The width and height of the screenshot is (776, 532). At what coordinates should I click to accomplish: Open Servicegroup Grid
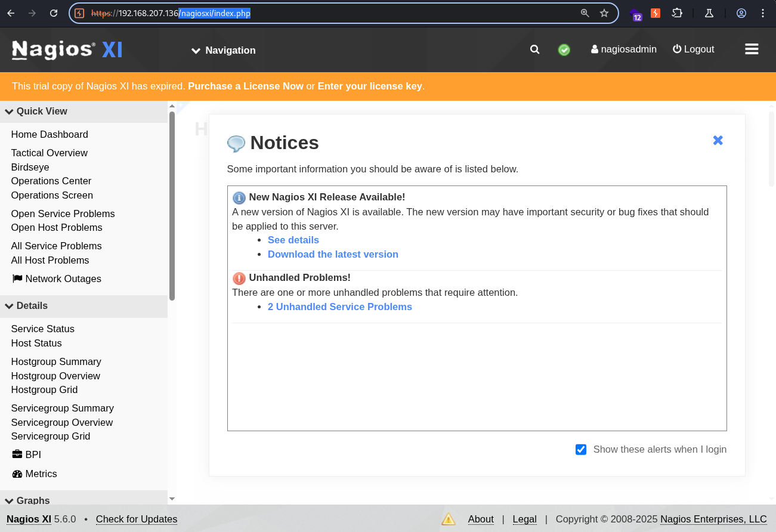(x=51, y=436)
